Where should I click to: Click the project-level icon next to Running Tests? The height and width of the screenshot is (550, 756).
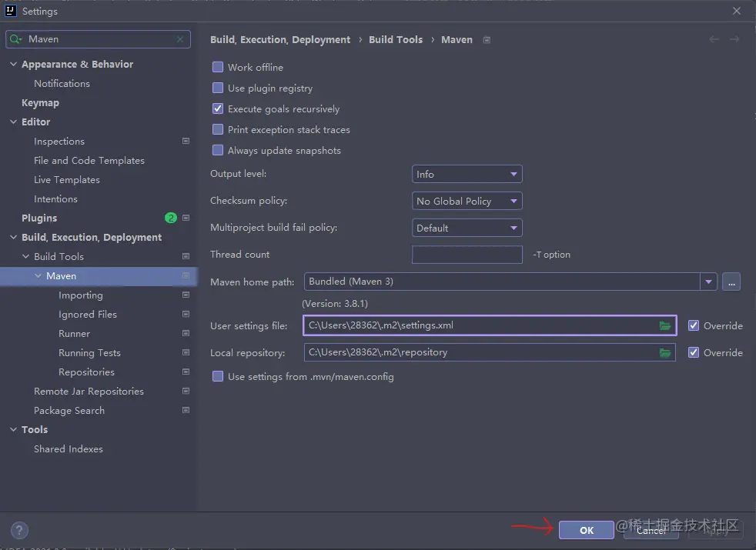tap(186, 352)
